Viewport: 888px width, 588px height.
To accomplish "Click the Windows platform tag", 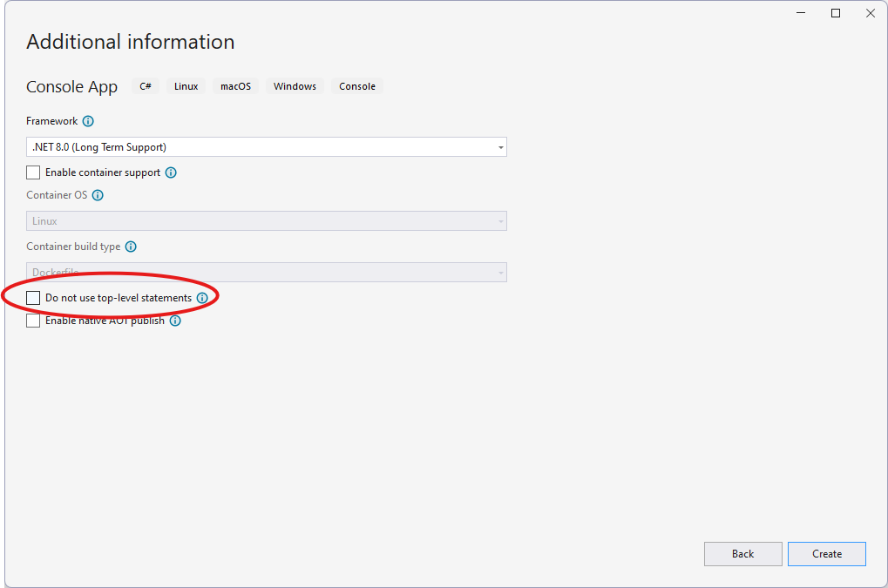I will pyautogui.click(x=295, y=86).
